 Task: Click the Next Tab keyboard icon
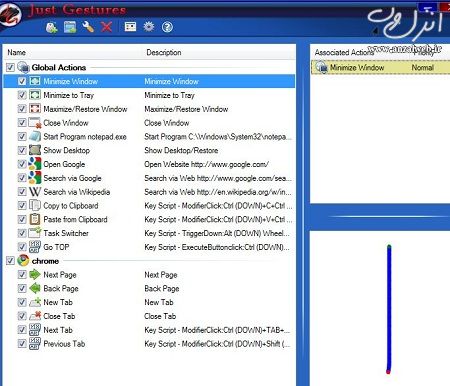click(35, 330)
